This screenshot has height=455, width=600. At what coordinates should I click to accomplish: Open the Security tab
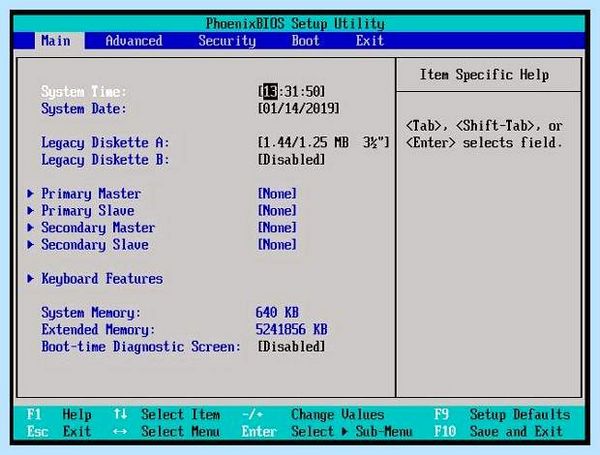coord(227,41)
